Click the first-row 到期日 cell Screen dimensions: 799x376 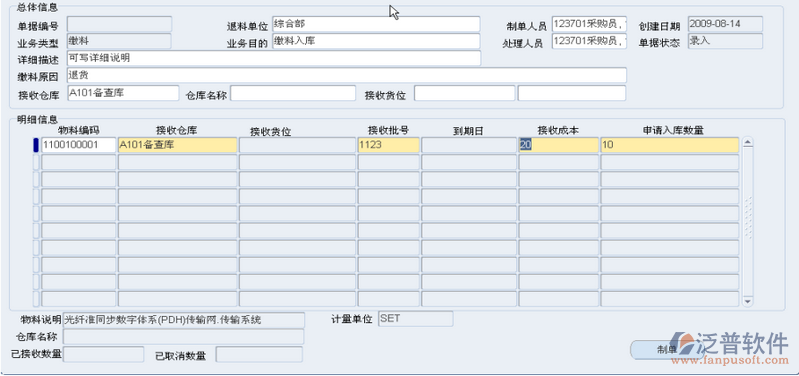[x=469, y=145]
